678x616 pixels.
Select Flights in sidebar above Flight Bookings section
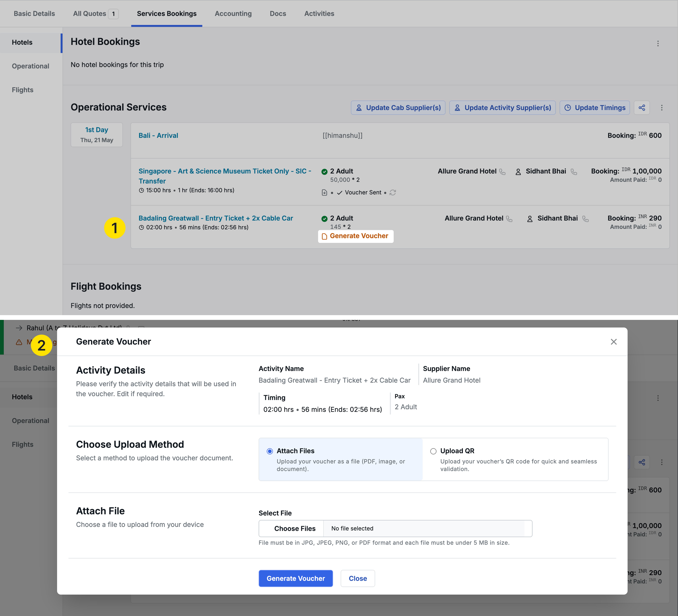tap(23, 90)
